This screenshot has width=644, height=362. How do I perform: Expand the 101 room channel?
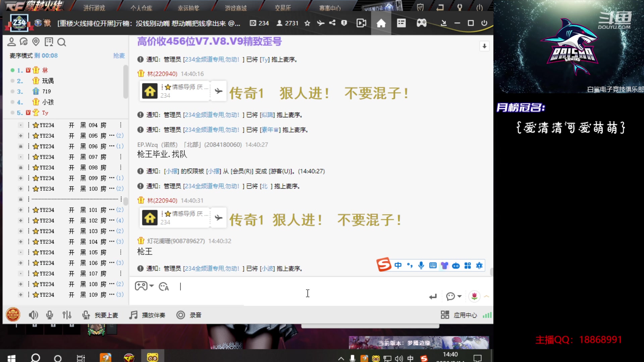[20, 210]
